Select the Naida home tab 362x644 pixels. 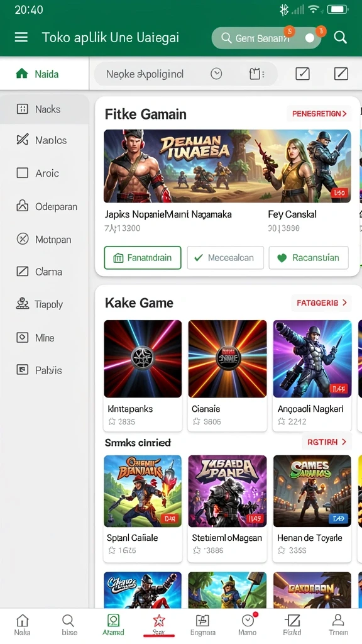point(45,74)
